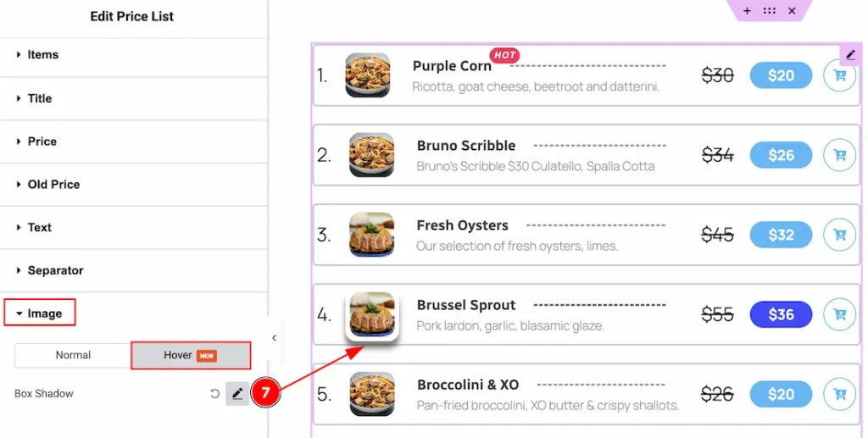Click the $36 price button

point(781,314)
